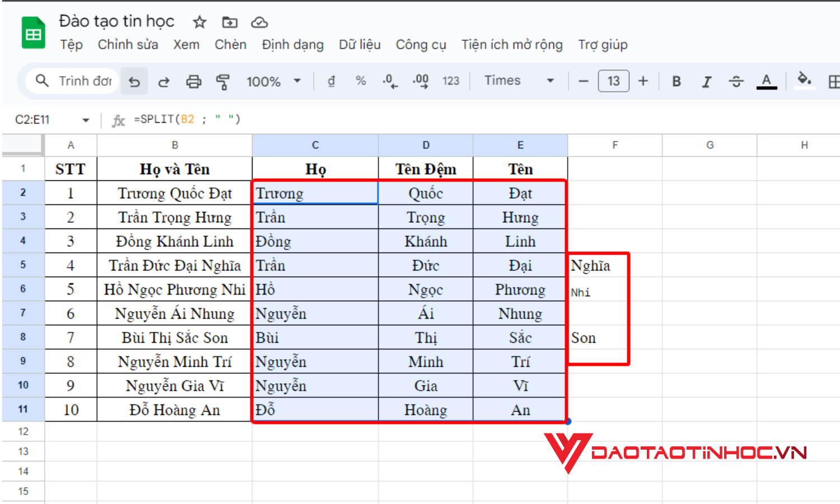Viewport: 840px width, 504px height.
Task: Click the STT header cell
Action: [x=71, y=169]
